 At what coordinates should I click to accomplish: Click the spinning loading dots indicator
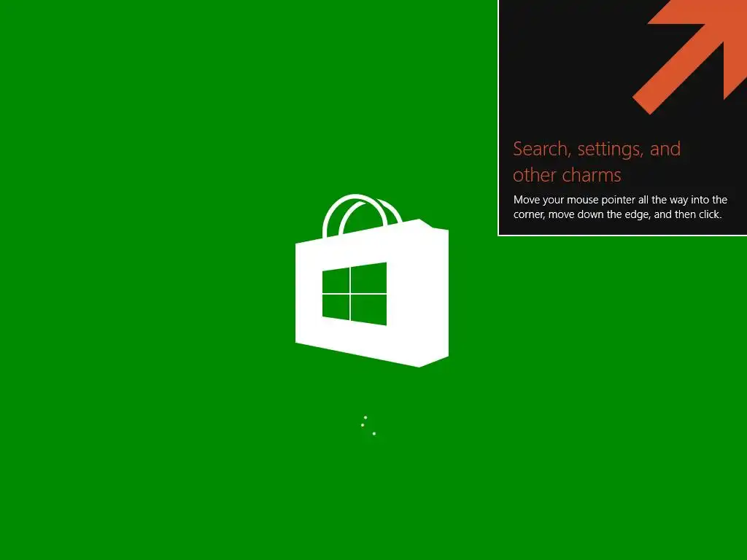tap(368, 426)
